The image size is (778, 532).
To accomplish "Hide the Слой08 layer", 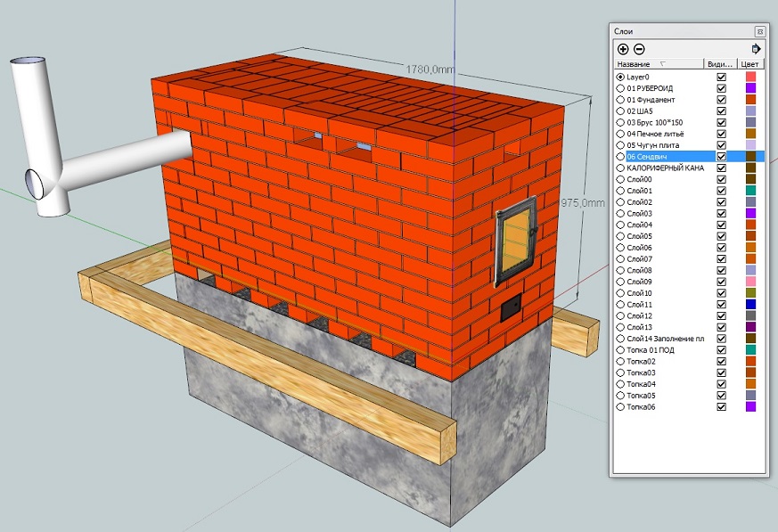I will [722, 270].
